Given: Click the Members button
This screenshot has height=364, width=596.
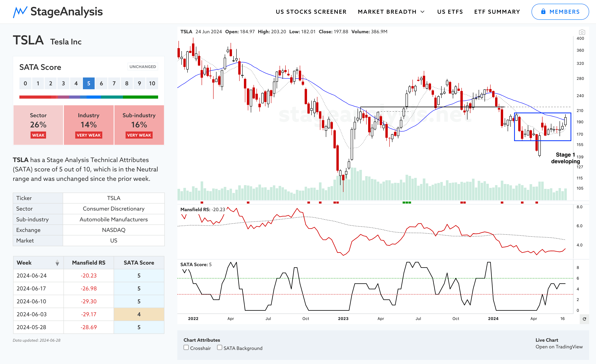Looking at the screenshot, I should coord(560,12).
